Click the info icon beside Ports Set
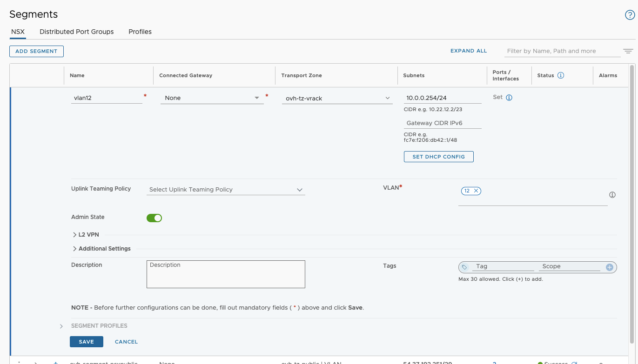This screenshot has height=364, width=638. click(509, 98)
